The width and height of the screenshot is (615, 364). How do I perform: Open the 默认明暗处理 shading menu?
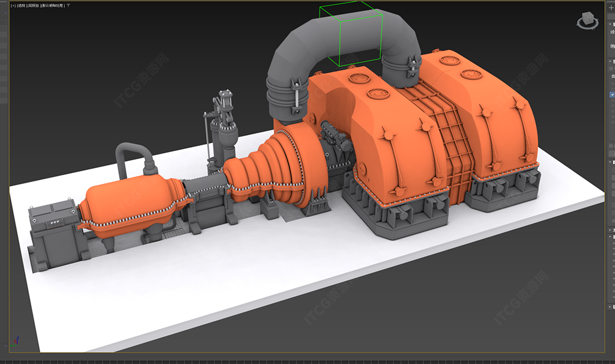(x=53, y=5)
